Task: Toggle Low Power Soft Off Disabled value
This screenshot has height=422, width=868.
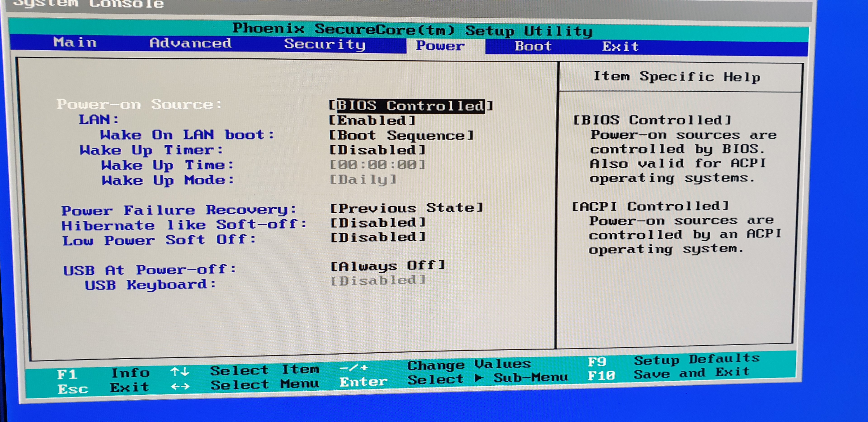Action: point(378,237)
